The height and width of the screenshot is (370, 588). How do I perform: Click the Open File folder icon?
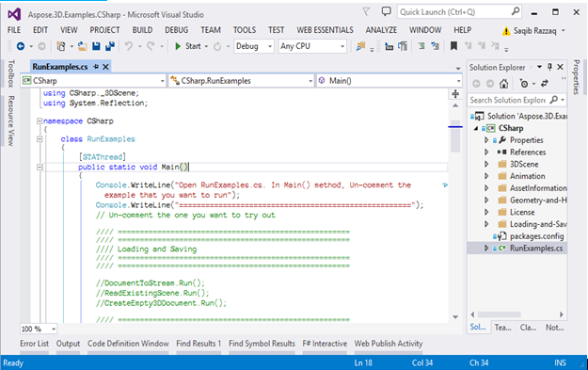[x=82, y=46]
